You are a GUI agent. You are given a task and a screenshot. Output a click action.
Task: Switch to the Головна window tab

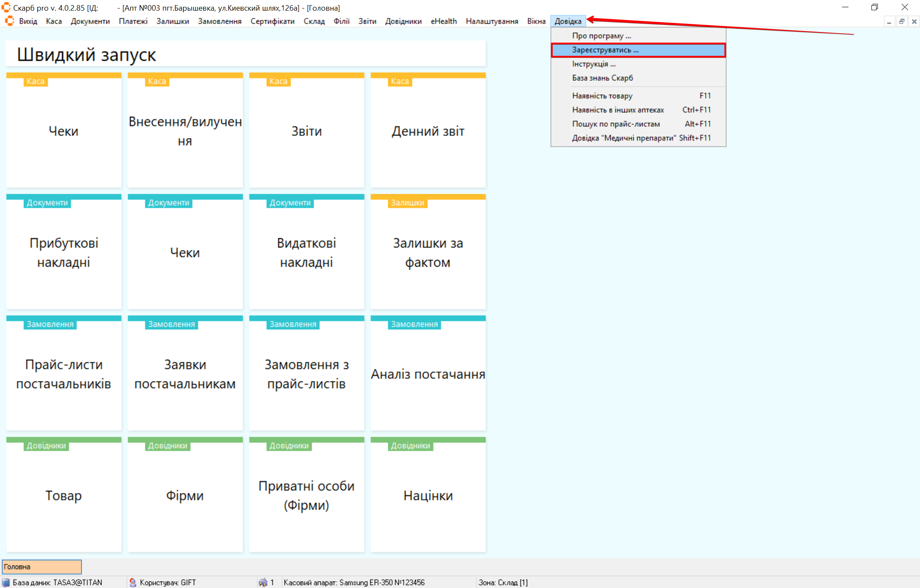(42, 567)
